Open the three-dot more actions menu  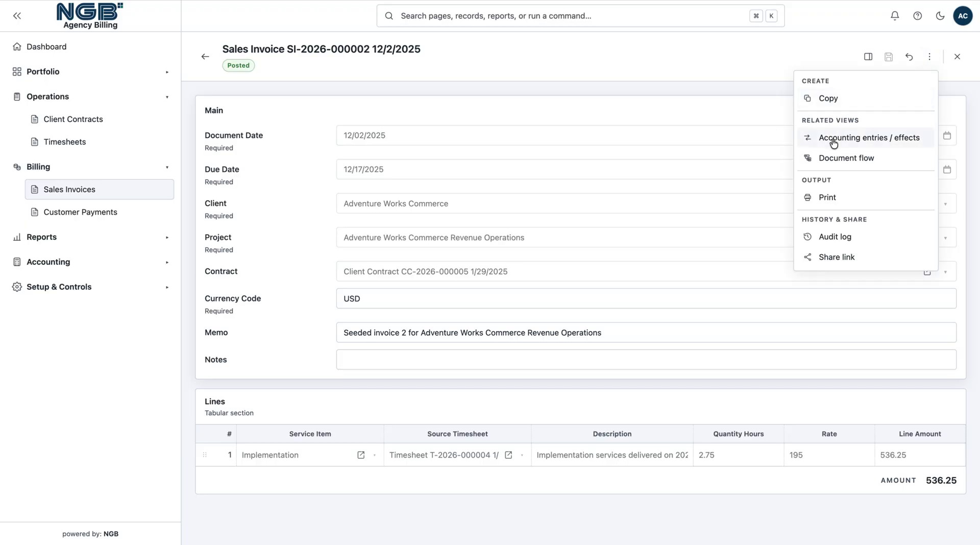point(929,57)
